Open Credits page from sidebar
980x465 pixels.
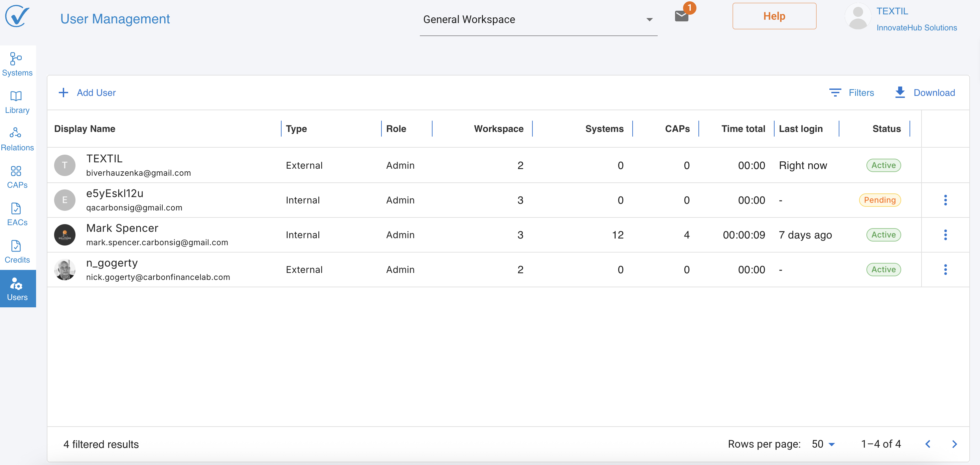tap(17, 252)
